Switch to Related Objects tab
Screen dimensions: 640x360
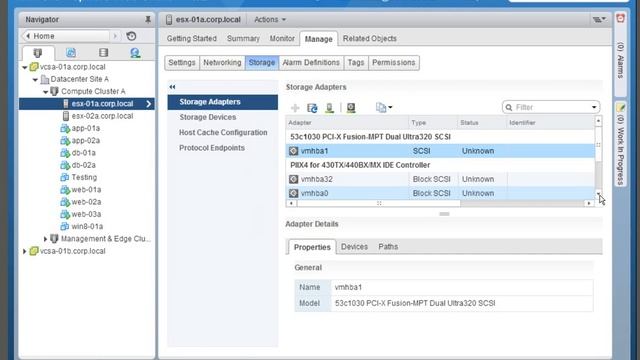pos(370,38)
